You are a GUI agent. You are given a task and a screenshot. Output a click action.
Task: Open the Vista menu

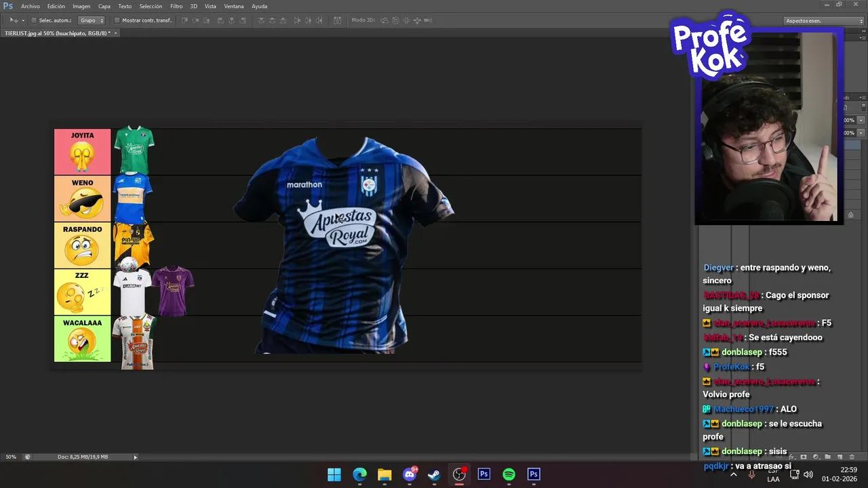pyautogui.click(x=210, y=6)
